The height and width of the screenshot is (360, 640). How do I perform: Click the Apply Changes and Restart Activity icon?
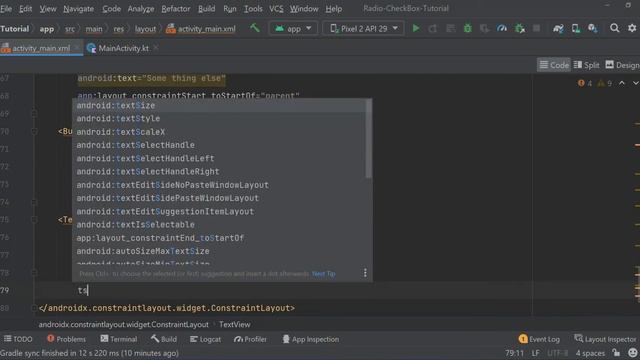(433, 28)
